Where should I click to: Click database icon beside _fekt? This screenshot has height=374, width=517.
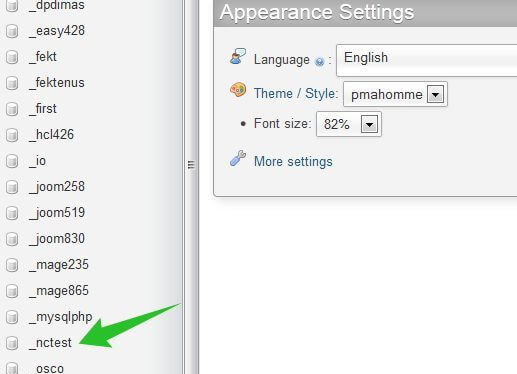coord(12,57)
